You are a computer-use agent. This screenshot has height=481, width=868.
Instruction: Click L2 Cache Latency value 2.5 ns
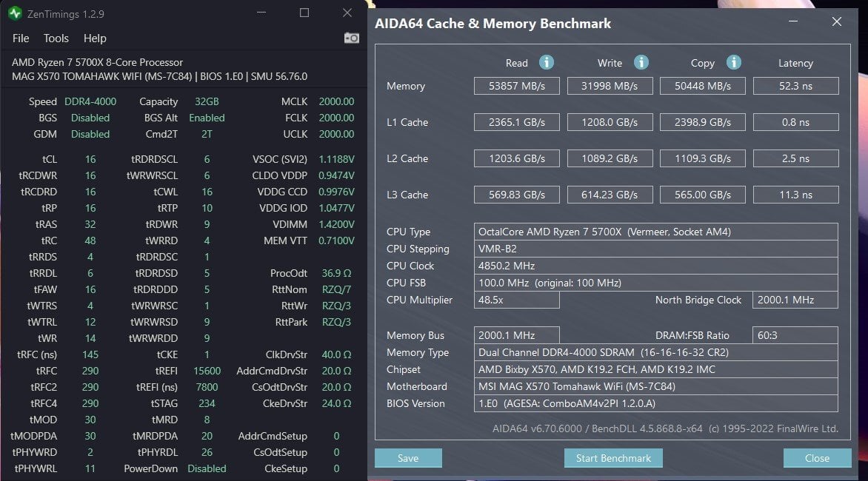[795, 158]
